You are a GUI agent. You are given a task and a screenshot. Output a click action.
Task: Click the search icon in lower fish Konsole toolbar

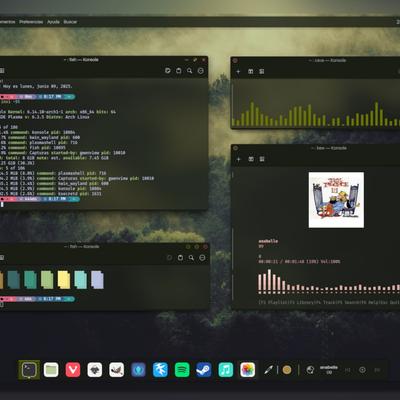point(191,258)
